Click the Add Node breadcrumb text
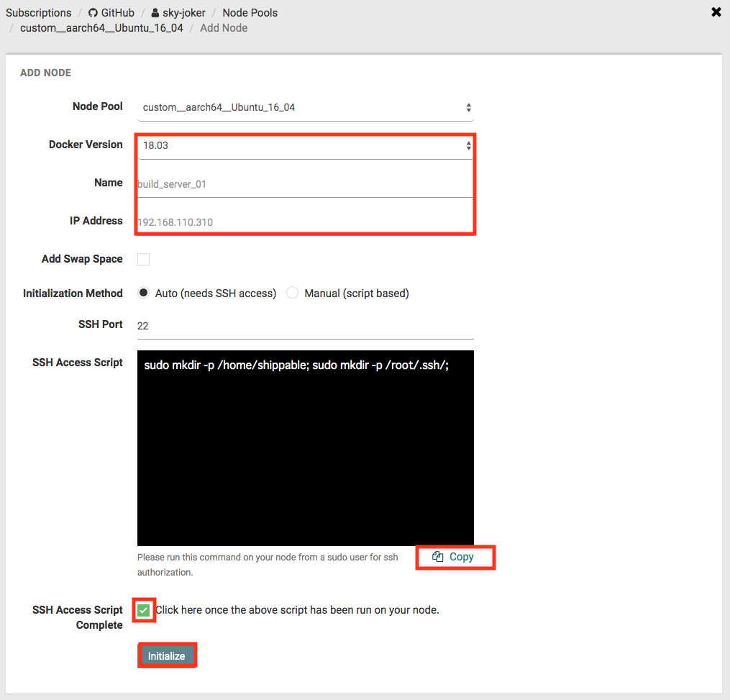Viewport: 730px width, 700px height. tap(224, 28)
